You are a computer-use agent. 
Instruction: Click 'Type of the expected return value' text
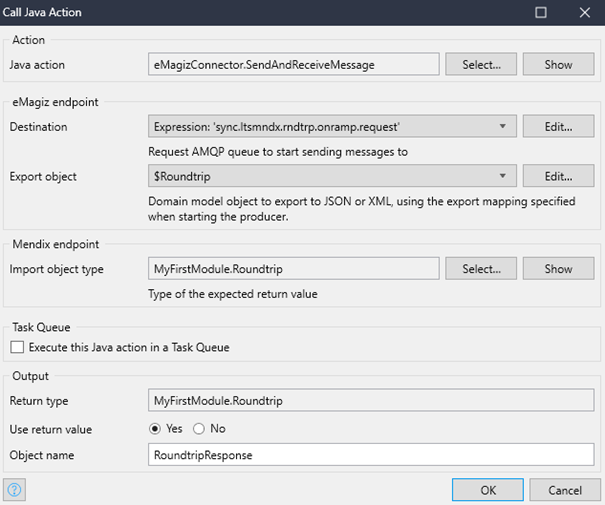click(x=233, y=294)
